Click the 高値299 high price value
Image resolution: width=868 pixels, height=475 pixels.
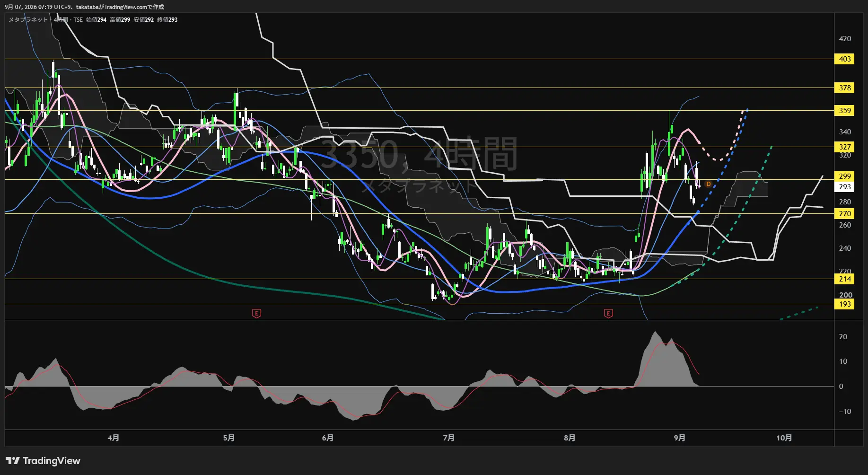pos(120,20)
